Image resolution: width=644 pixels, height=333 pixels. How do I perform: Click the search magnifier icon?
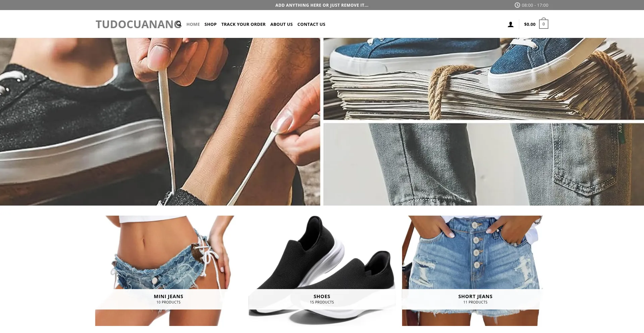point(179,24)
